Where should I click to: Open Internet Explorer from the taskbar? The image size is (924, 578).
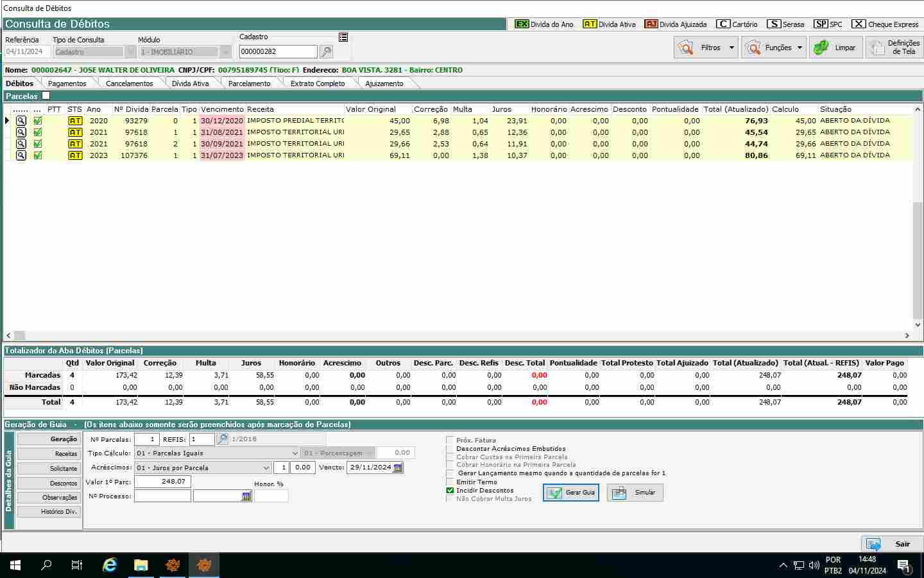point(110,565)
